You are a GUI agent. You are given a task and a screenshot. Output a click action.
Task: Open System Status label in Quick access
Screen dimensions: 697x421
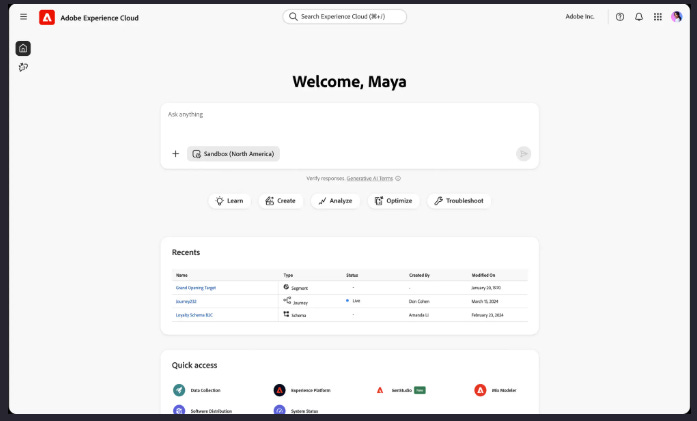[x=304, y=411]
